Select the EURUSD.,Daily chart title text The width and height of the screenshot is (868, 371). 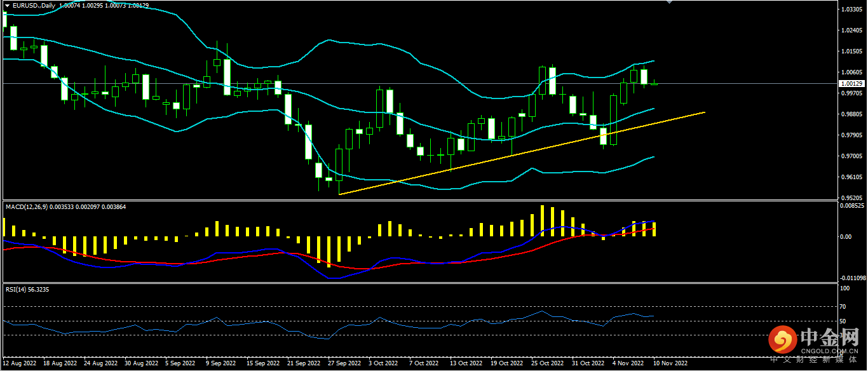tap(32, 4)
